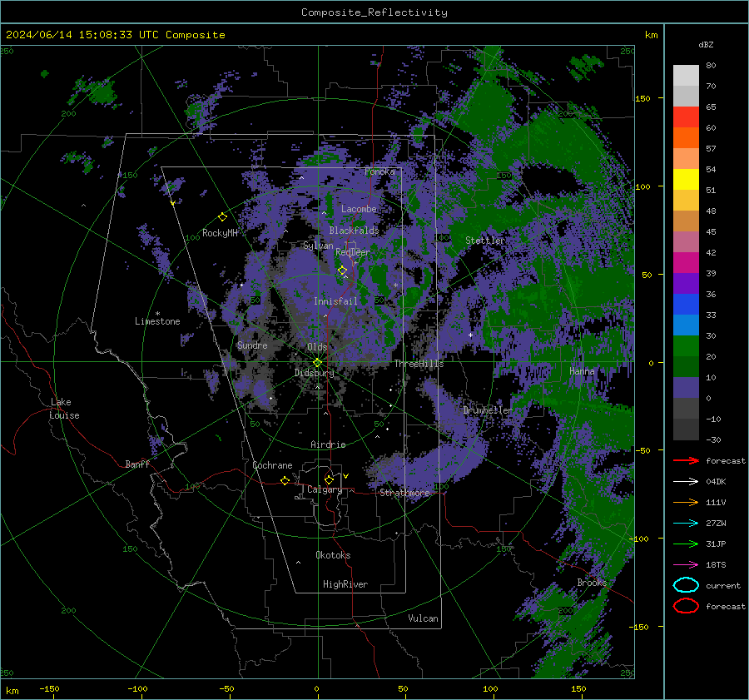The image size is (749, 700).
Task: Click the yellow diamond marker below RedDeer
Action: (x=342, y=271)
